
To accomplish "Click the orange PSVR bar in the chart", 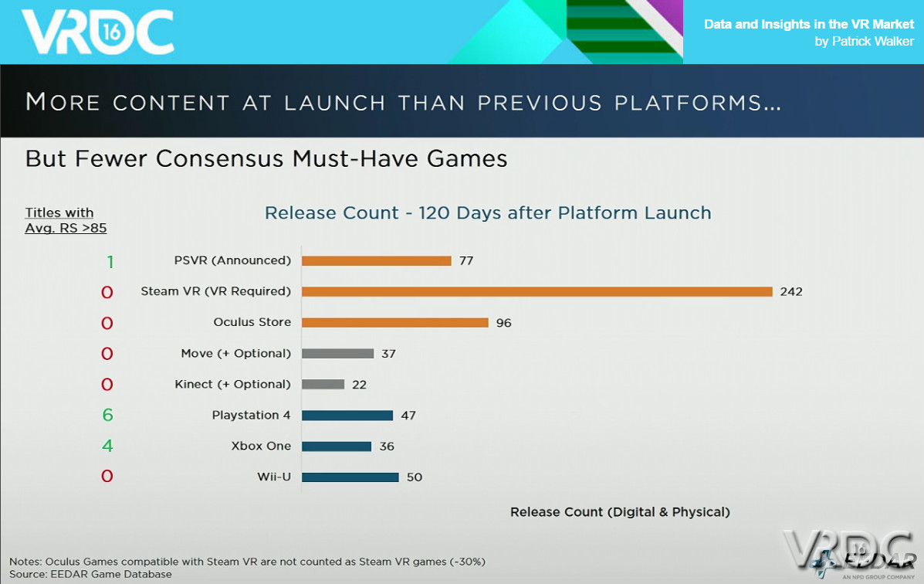I will click(x=377, y=261).
